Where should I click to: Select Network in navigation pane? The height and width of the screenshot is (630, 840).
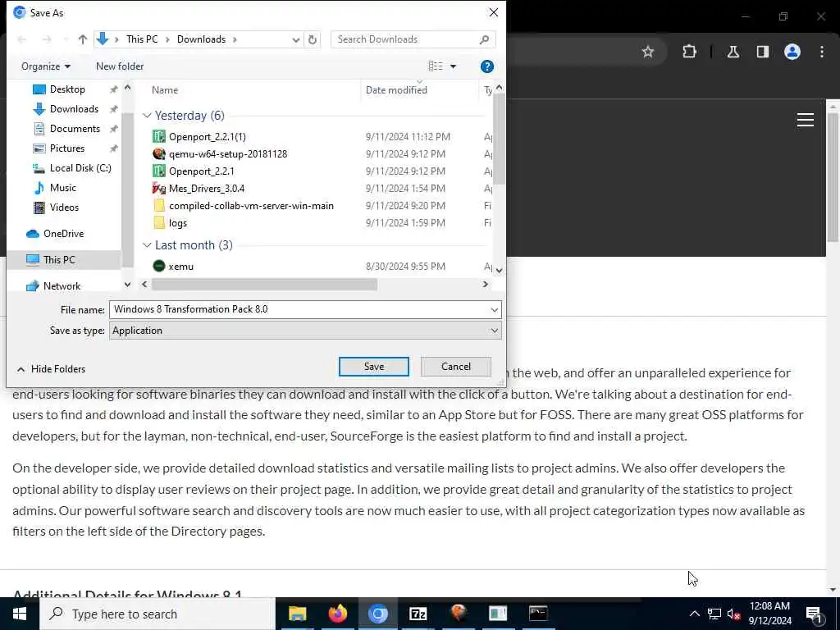coord(62,286)
